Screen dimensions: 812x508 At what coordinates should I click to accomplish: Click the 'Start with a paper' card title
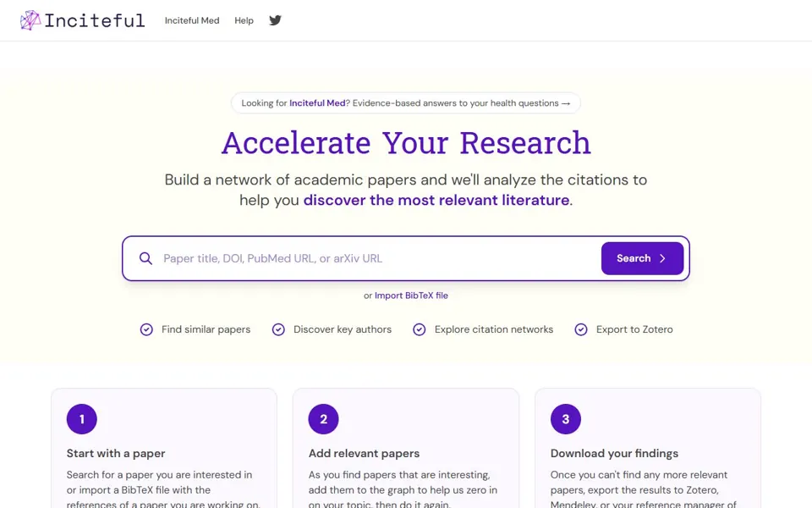tap(116, 453)
